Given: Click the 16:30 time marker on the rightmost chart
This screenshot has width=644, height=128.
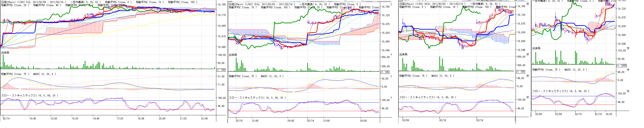Looking at the screenshot, I should tap(609, 114).
